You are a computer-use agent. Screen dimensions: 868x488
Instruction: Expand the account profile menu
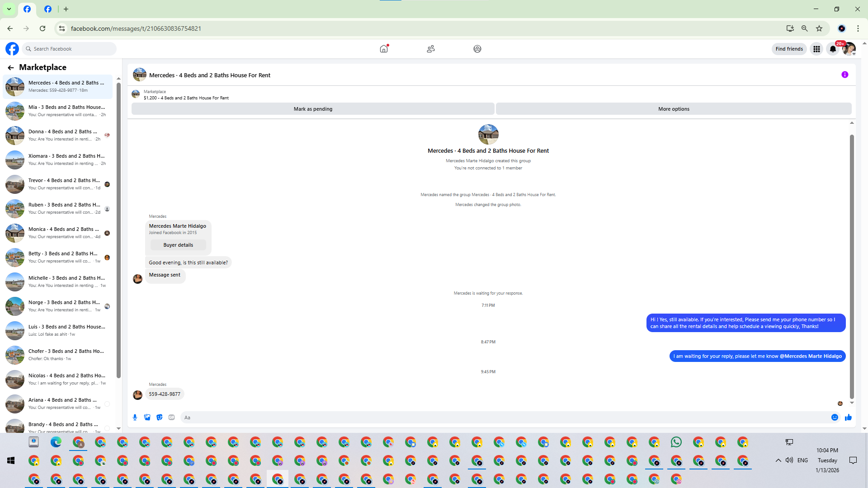[849, 49]
